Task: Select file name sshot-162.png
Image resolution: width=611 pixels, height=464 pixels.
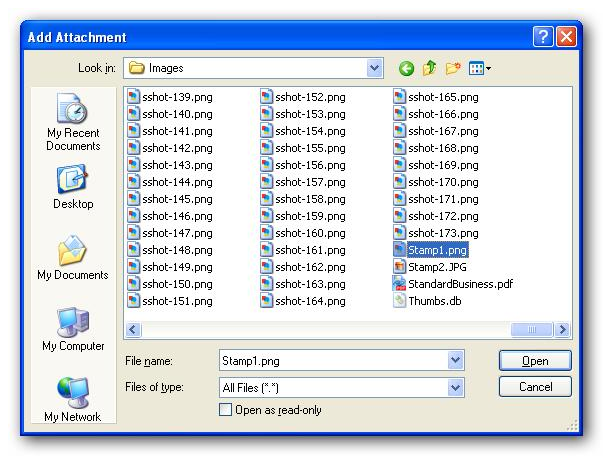Action: (x=310, y=267)
